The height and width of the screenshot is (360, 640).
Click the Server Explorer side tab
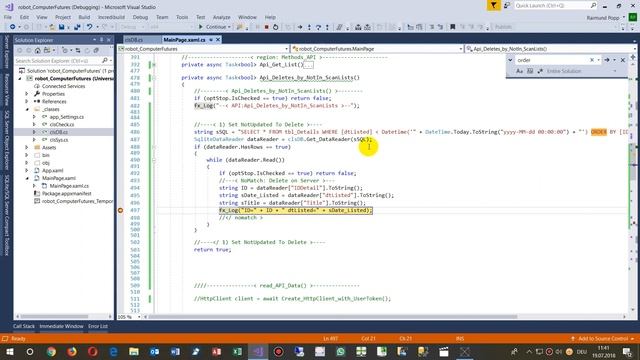click(7, 52)
